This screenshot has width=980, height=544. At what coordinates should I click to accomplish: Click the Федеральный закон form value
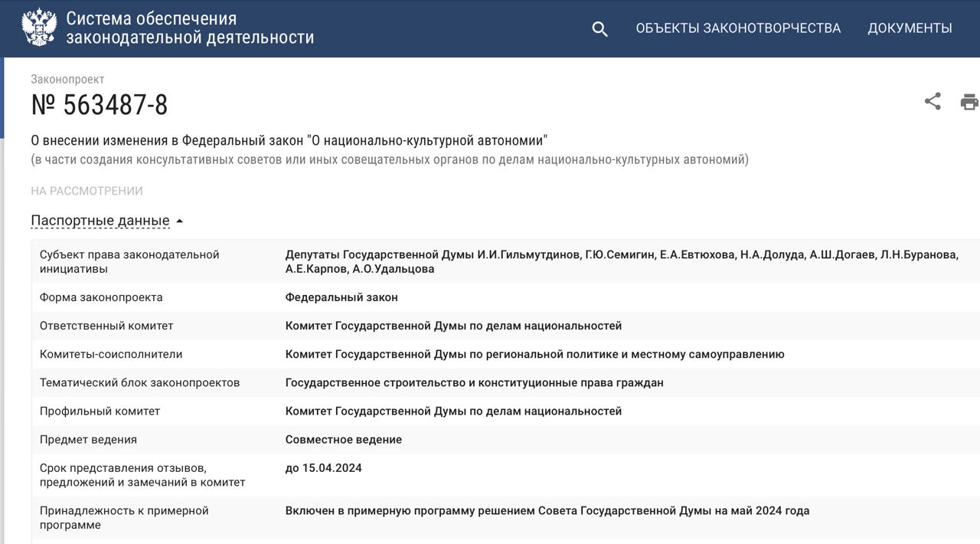coord(341,297)
